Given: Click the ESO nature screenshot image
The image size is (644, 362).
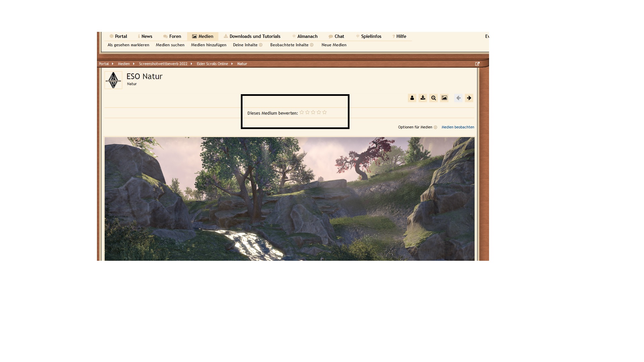Looking at the screenshot, I should tap(289, 198).
